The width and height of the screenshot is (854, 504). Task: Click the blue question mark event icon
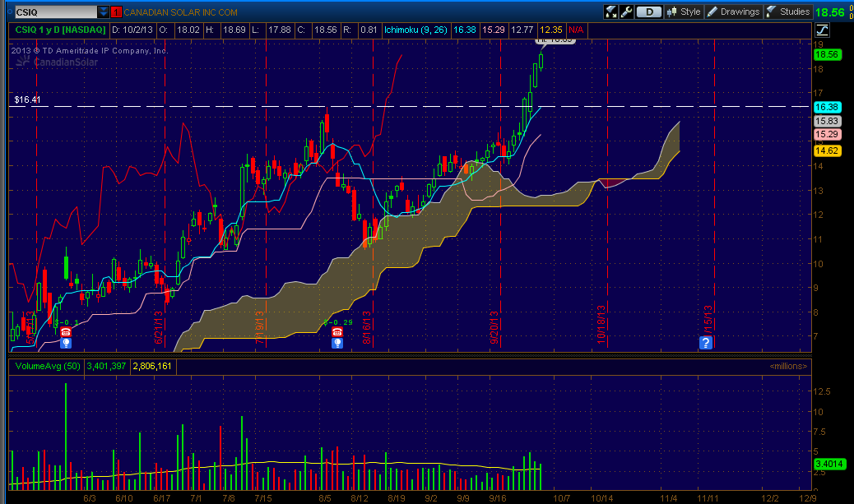(706, 342)
